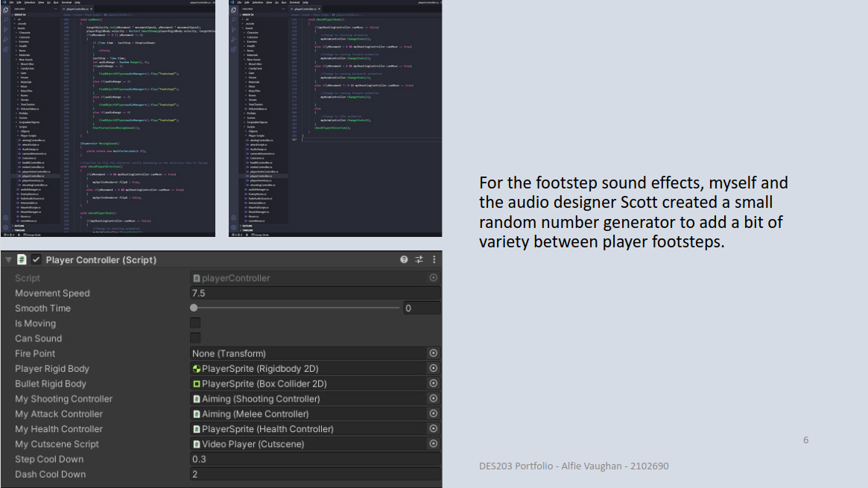
Task: Open Selection menu in canMove VS Code window
Action: click(x=29, y=2)
